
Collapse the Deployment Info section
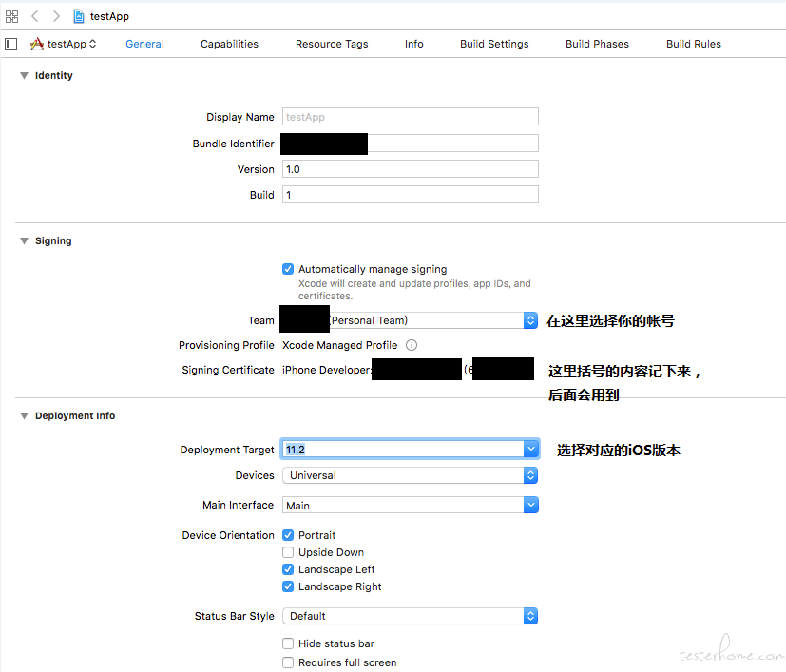click(x=24, y=416)
